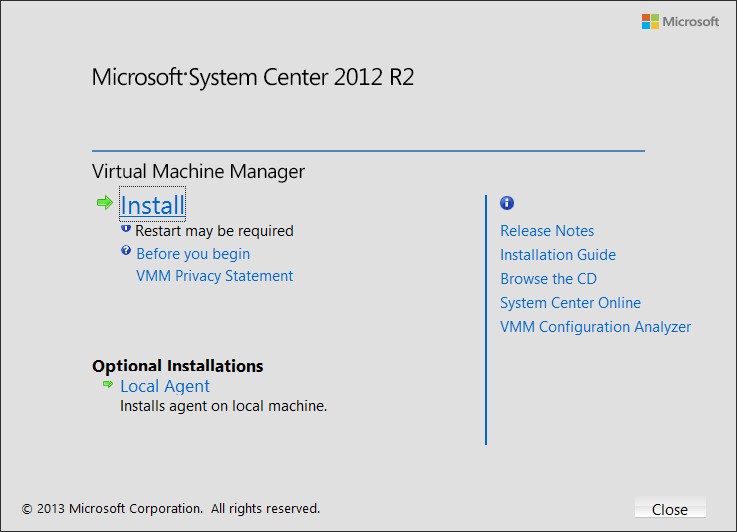737x532 pixels.
Task: Click the blue info icon above Release Notes
Action: 507,203
